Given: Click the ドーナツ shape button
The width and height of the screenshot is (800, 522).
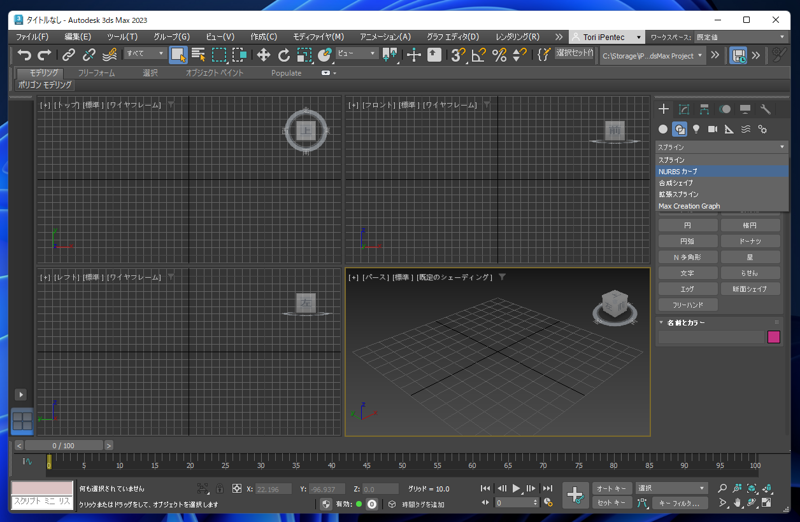Looking at the screenshot, I should (x=750, y=241).
